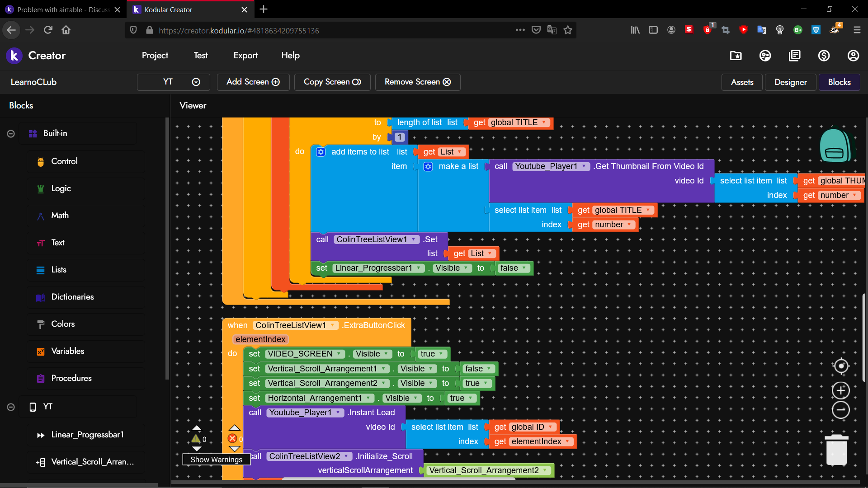Click the center workspace target icon
The image size is (868, 488).
click(x=841, y=366)
